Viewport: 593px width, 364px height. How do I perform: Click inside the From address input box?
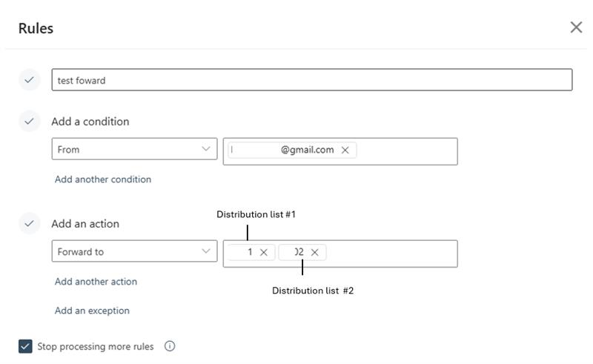coord(406,151)
